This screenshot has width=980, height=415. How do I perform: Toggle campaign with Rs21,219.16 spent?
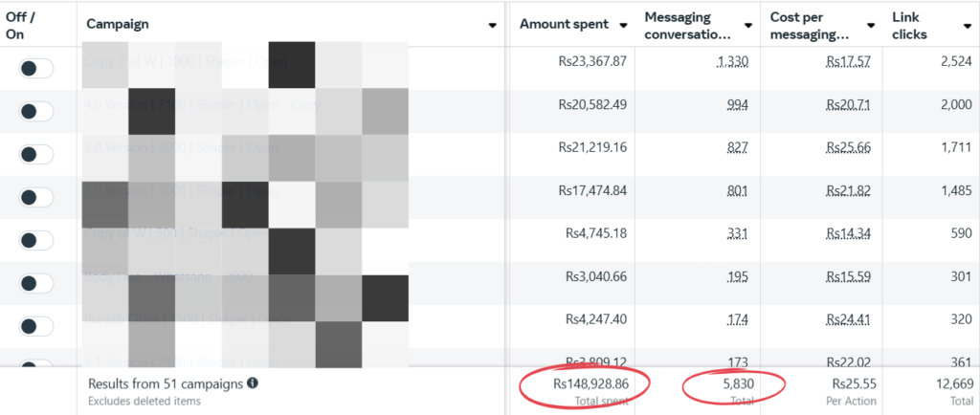coord(36,154)
